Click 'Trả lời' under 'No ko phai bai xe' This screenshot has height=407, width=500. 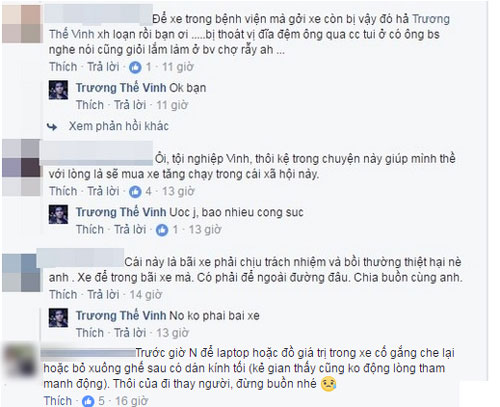pos(130,333)
